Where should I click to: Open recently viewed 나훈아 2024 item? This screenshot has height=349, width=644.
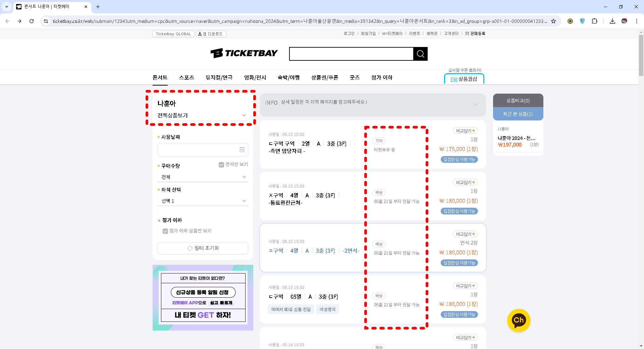coord(518,138)
